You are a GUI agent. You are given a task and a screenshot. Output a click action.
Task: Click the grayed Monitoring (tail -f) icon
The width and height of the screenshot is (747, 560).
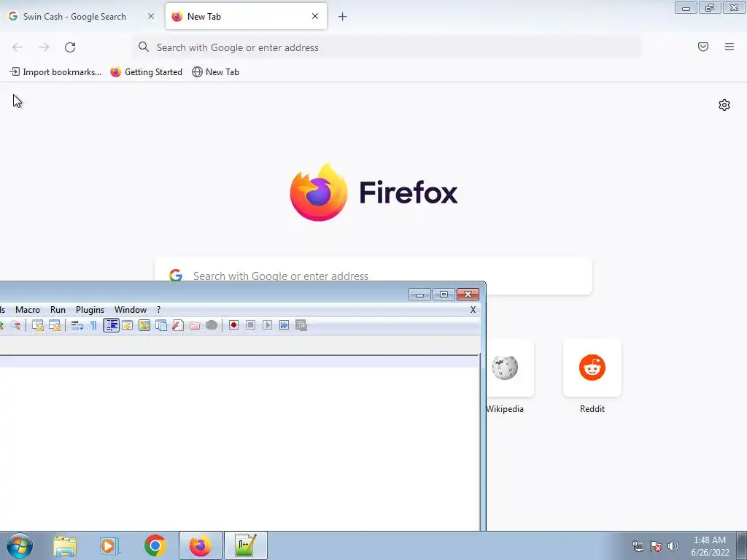pos(212,325)
